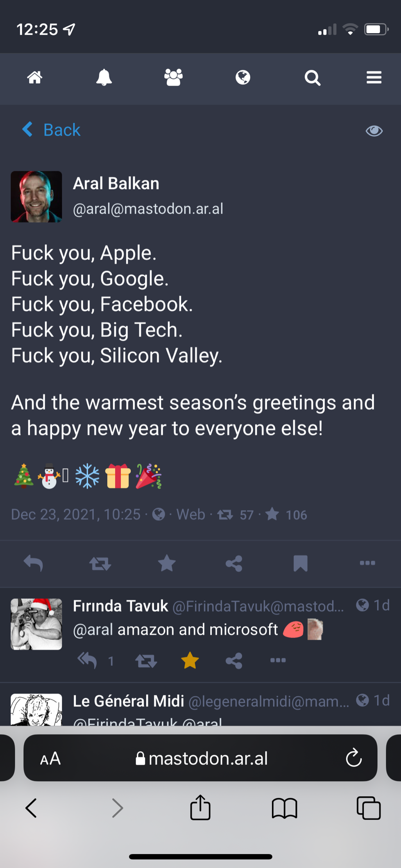This screenshot has width=401, height=868.
Task: Boost Aral Balkan's post
Action: point(100,564)
